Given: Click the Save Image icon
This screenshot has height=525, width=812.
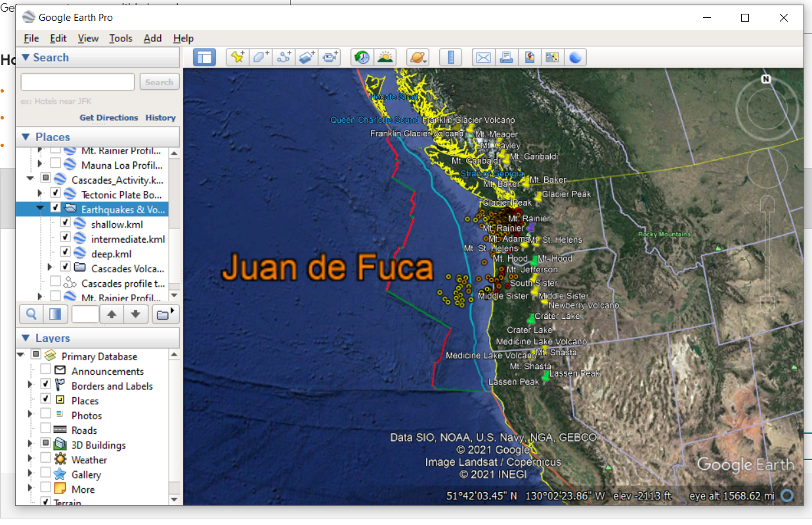Looking at the screenshot, I should point(529,57).
